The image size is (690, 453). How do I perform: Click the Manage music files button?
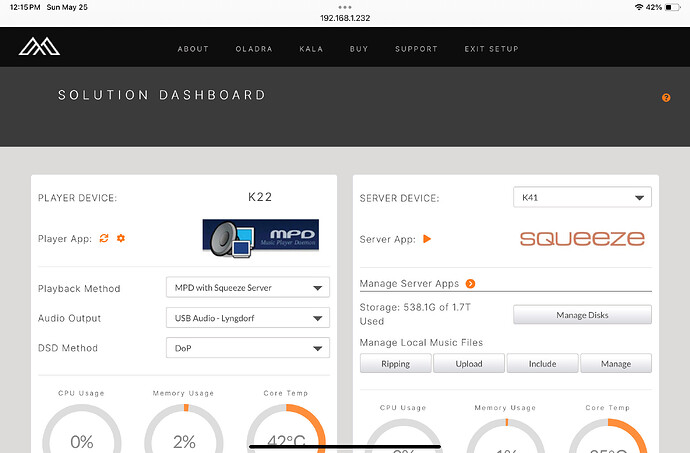(616, 364)
